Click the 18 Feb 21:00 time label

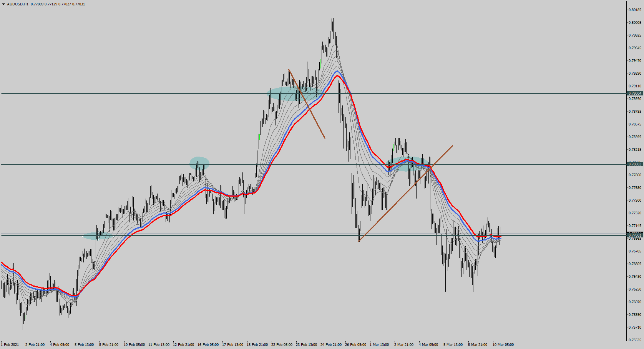tap(257, 345)
